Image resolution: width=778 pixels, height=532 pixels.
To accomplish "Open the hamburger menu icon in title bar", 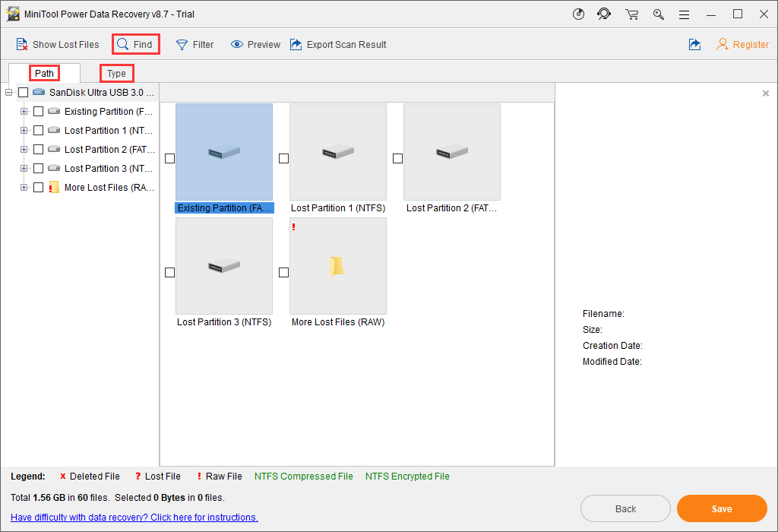I will tap(685, 14).
